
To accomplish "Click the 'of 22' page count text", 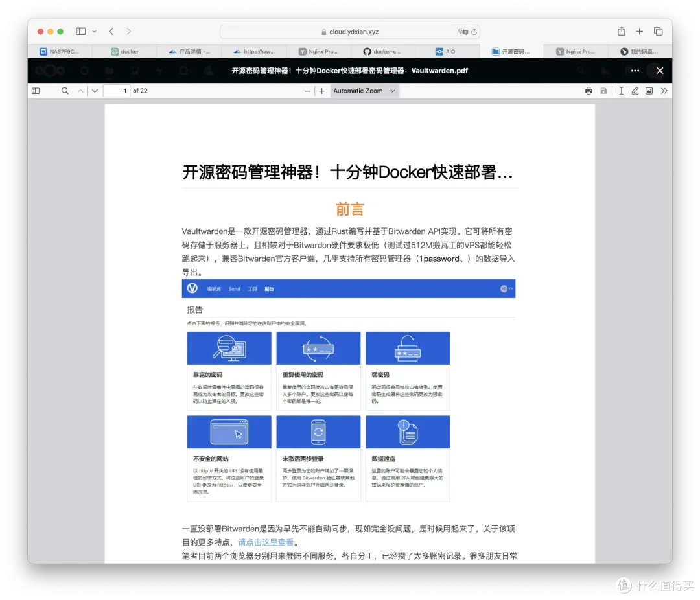I will pos(140,91).
